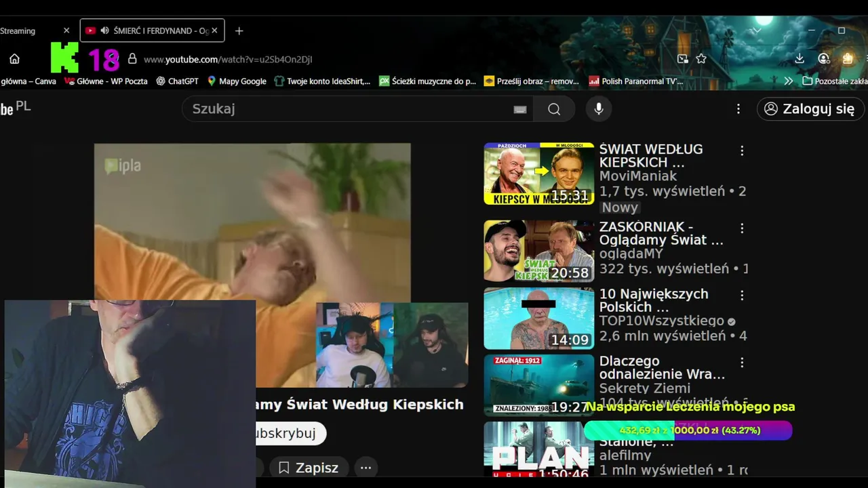This screenshot has height=488, width=868.
Task: Open the 14:09 pool man thumbnail
Action: coord(539,318)
